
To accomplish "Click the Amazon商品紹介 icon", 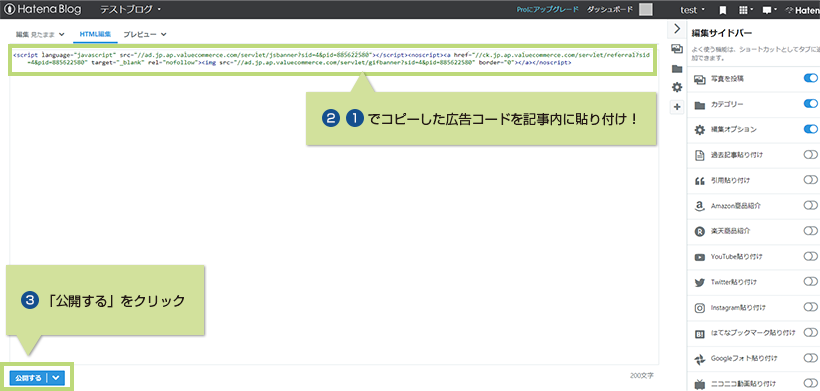I will pos(700,206).
